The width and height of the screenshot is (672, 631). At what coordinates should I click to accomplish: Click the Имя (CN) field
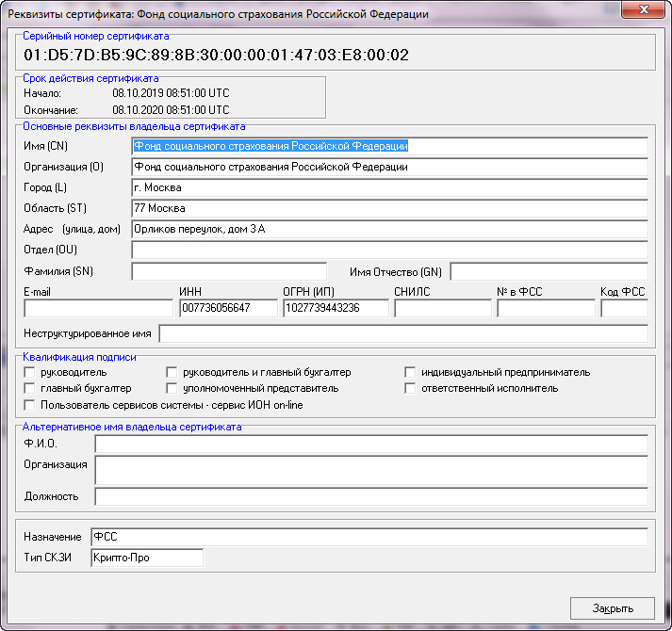389,146
